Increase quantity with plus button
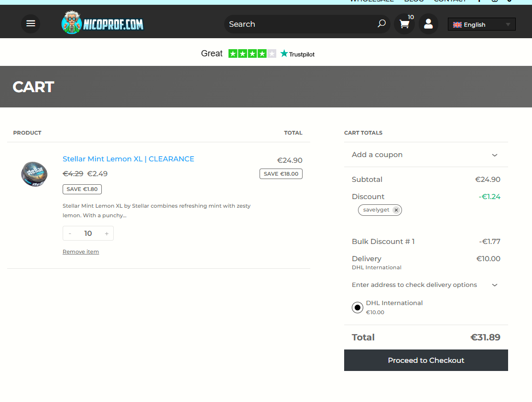The width and height of the screenshot is (532, 402). (107, 233)
